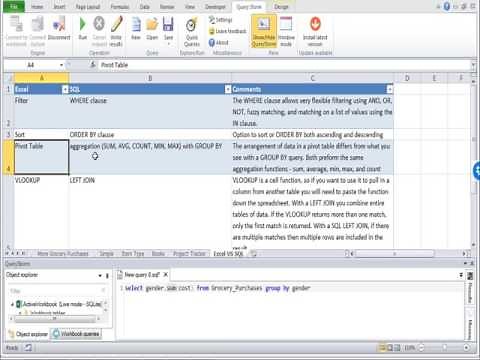480x360 pixels.
Task: Open the Home ribbon tab
Action: pos(37,7)
